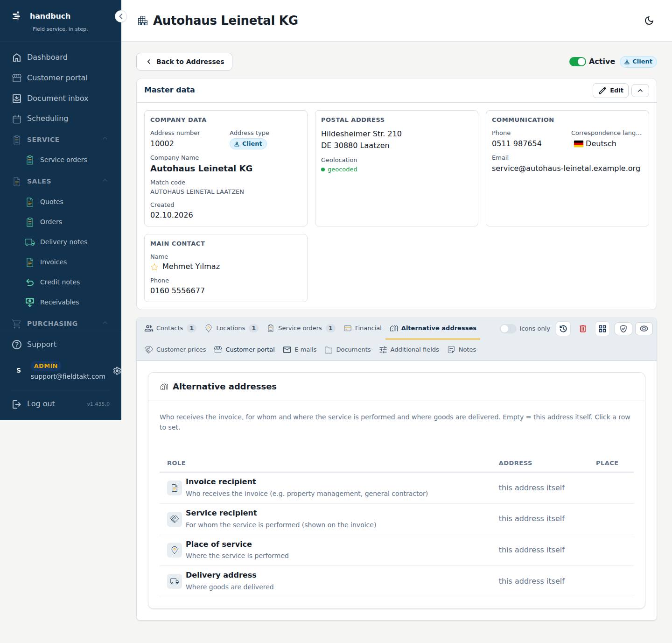The width and height of the screenshot is (672, 643).
Task: Click the email service@autohaus-leinetal.example.org
Action: click(x=566, y=169)
